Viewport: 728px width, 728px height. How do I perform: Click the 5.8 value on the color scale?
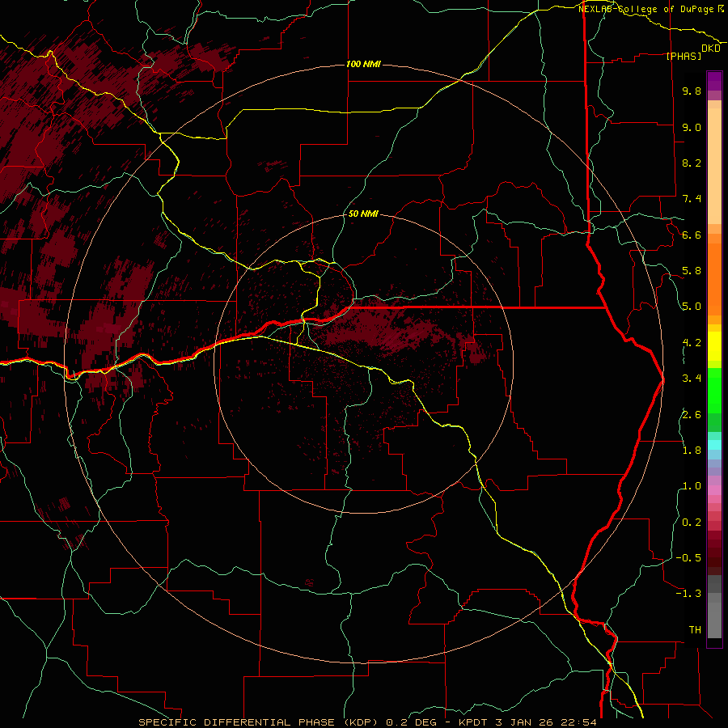click(692, 271)
